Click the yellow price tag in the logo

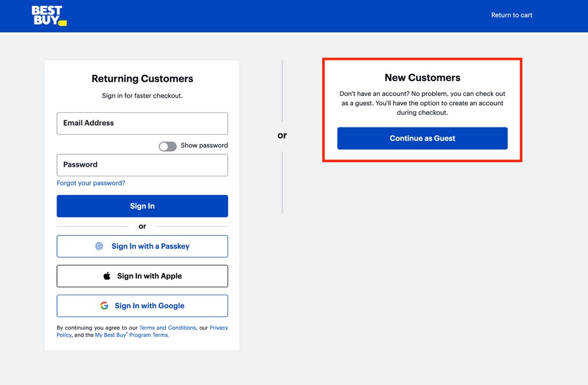coord(62,22)
